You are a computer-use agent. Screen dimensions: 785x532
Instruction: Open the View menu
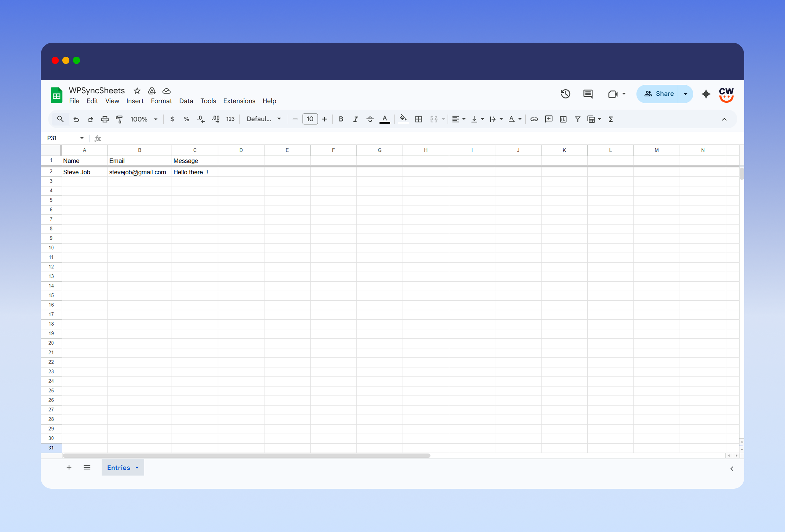(112, 101)
